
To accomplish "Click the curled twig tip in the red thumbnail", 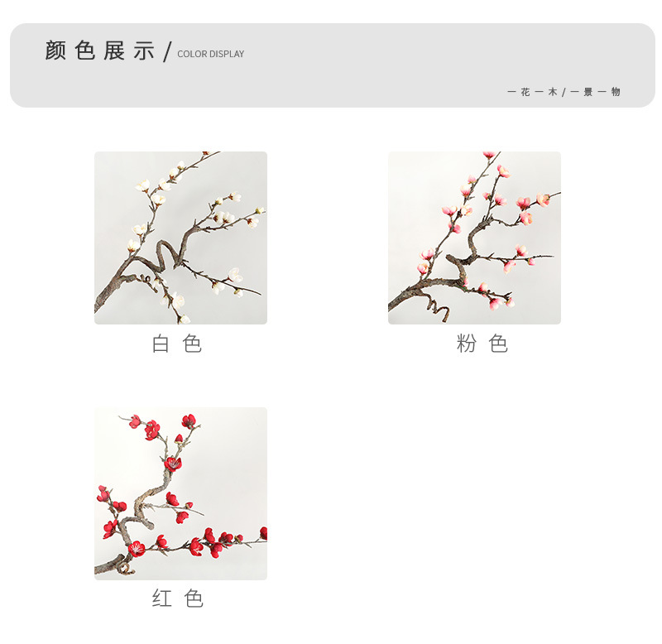I will pos(125,568).
